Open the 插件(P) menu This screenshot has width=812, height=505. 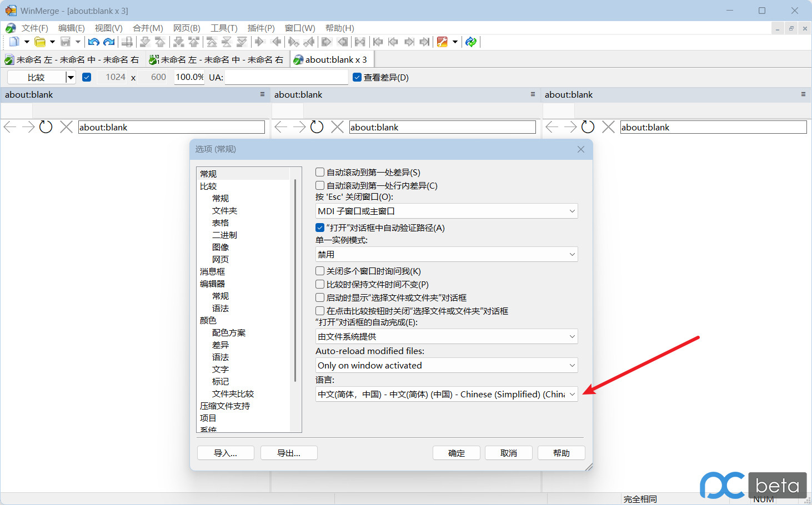261,28
